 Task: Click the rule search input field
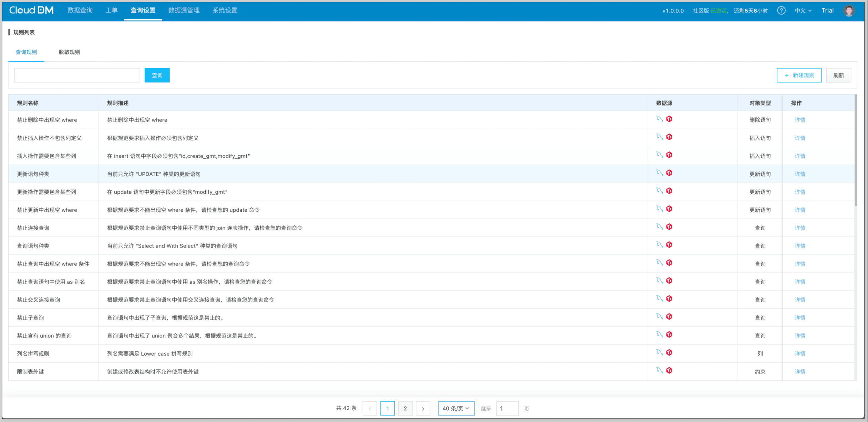coord(77,75)
